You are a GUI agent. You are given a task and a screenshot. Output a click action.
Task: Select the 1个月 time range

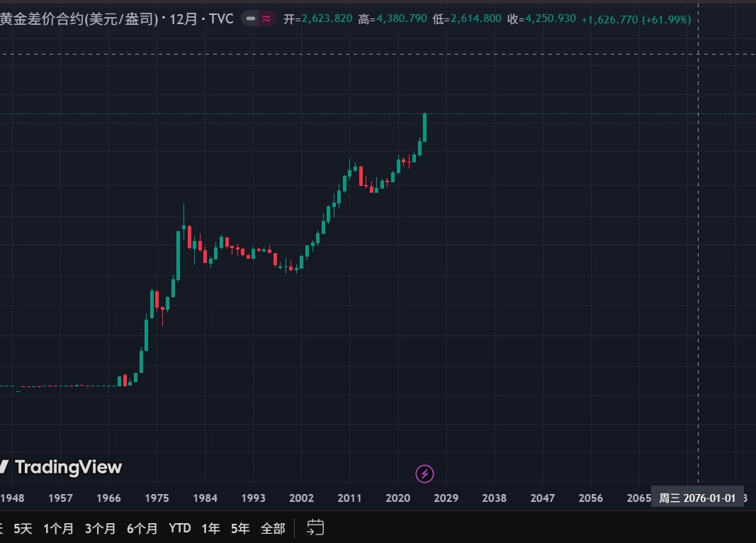click(58, 529)
